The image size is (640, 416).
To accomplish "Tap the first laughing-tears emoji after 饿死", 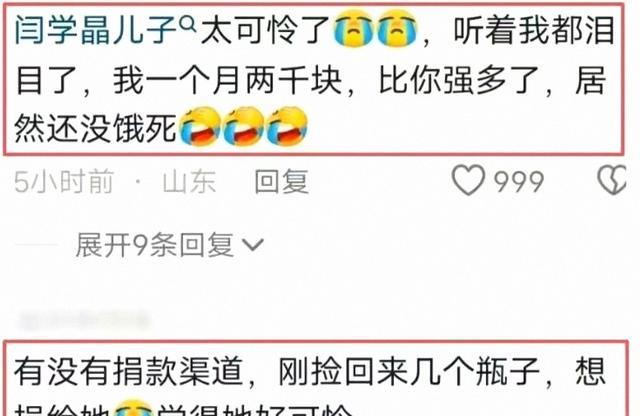I will (200, 127).
